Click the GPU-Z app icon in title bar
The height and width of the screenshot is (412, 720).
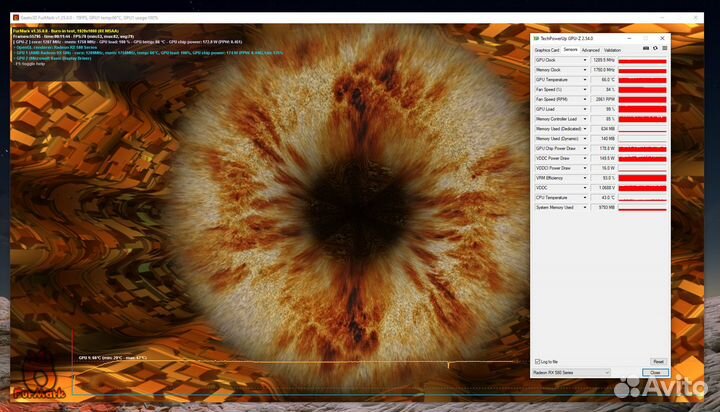(536, 37)
